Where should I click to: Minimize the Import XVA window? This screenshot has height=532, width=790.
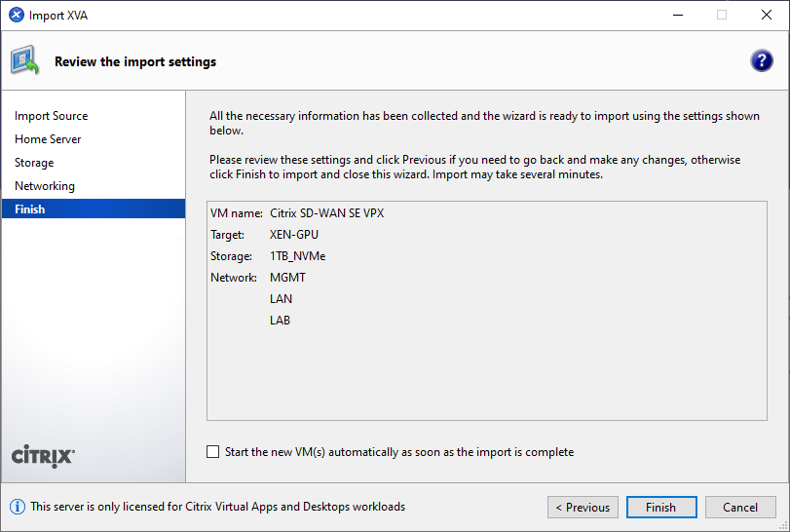pyautogui.click(x=677, y=16)
